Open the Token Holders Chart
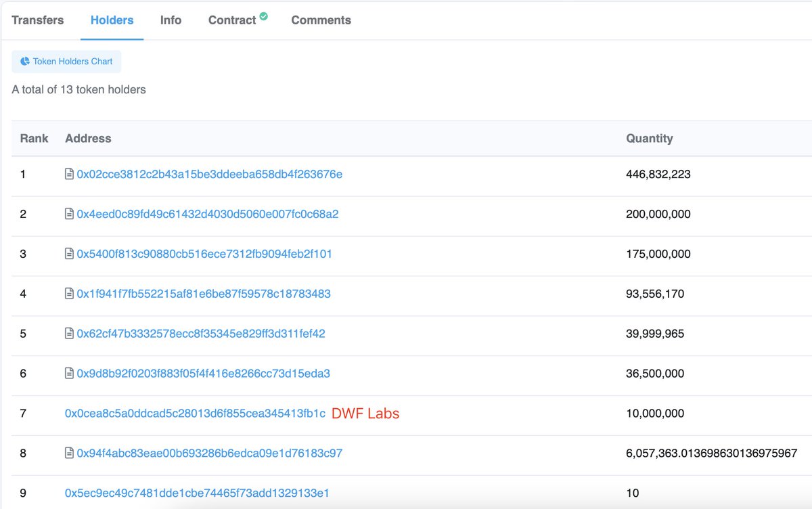Screen dimensions: 812x509 [x=66, y=62]
